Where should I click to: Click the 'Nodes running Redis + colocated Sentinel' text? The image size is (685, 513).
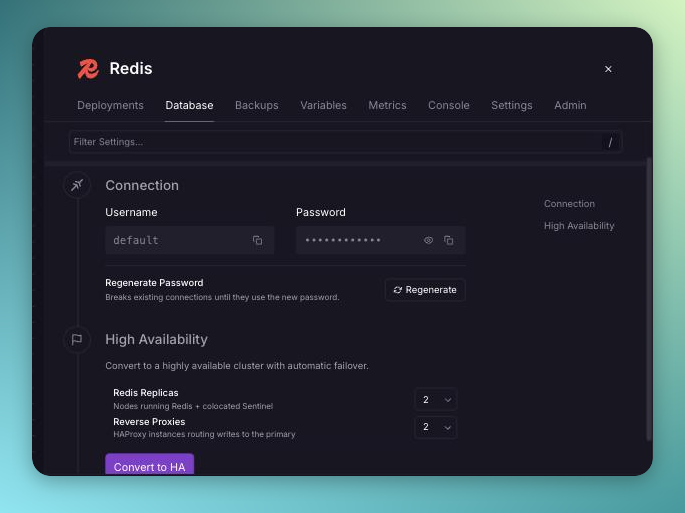click(193, 406)
